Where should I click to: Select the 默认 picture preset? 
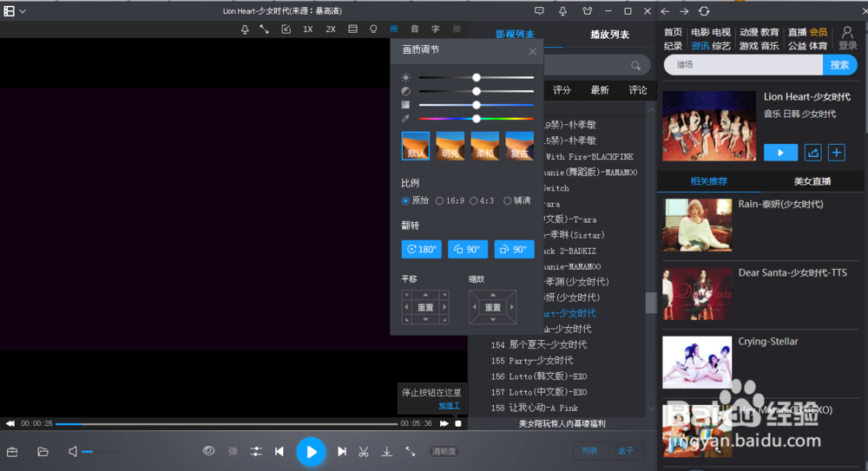416,146
